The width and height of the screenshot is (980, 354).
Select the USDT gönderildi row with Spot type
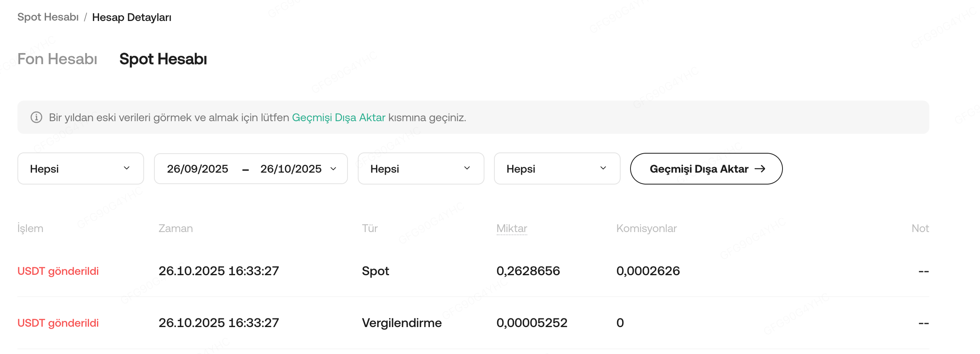58,271
